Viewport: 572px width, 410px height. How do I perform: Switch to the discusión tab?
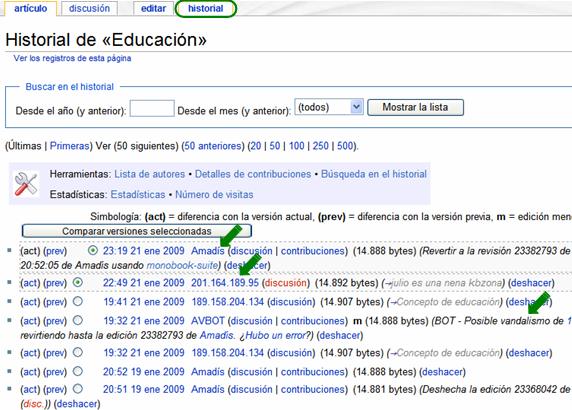89,8
